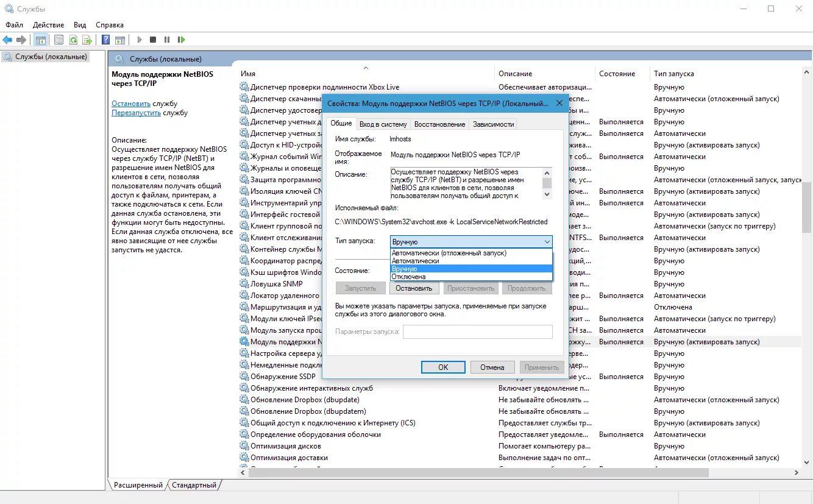Click the Остановить службу link
Viewport: 813px width, 504px height.
click(131, 104)
